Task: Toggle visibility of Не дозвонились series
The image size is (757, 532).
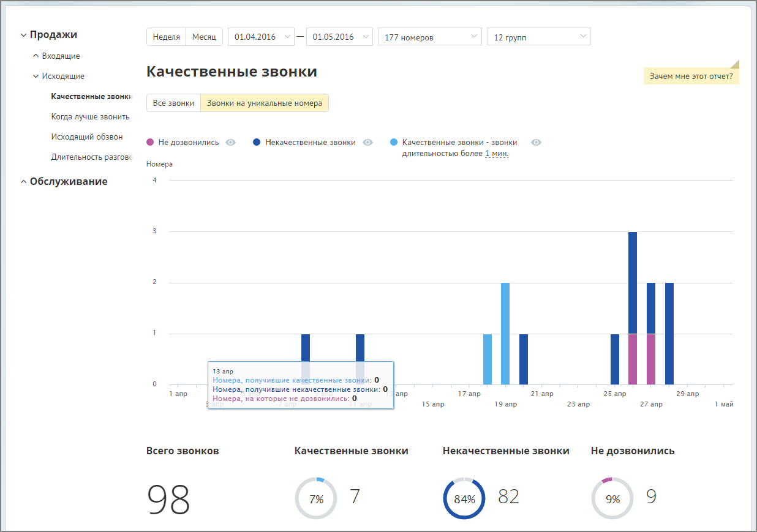Action: click(x=230, y=142)
